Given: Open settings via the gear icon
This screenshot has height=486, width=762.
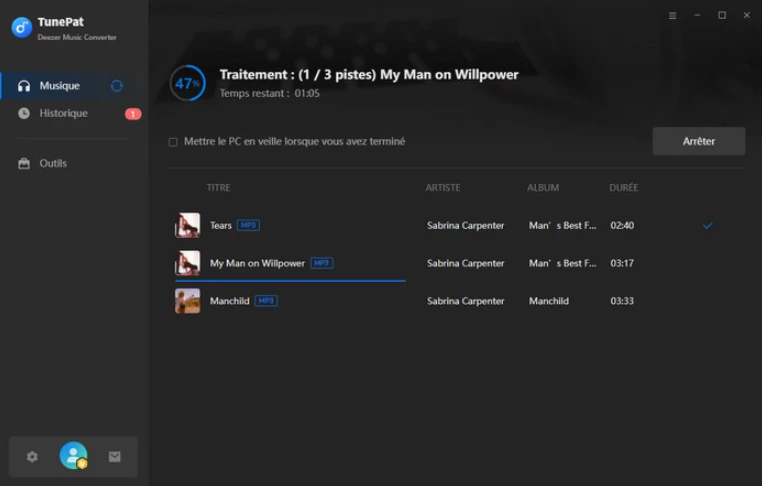Looking at the screenshot, I should (32, 457).
